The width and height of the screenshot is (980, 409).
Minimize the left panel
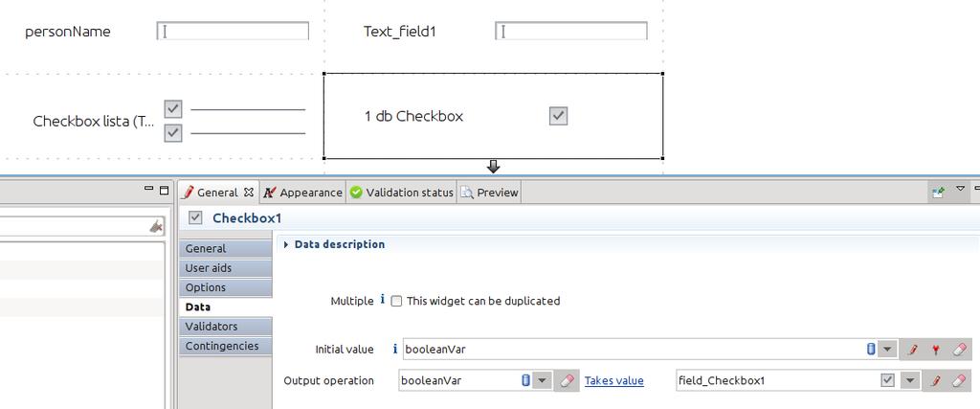pyautogui.click(x=148, y=189)
